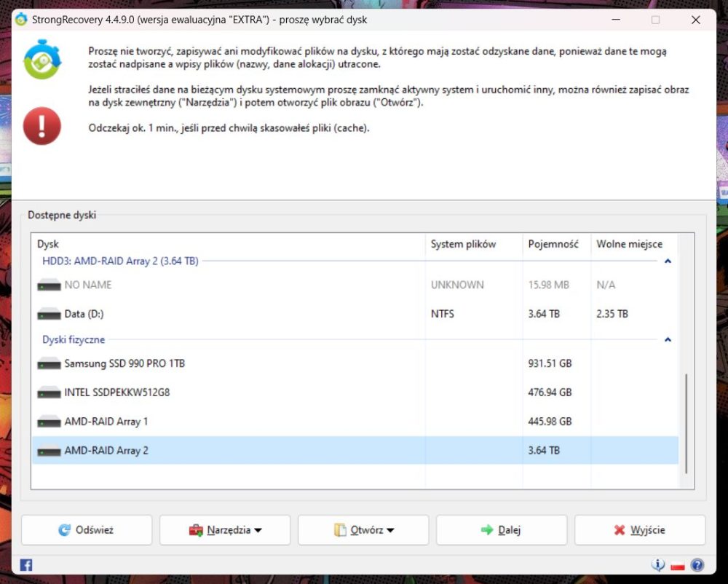Viewport: 728px width, 584px height.
Task: Minimize the StrongRecovery window
Action: (x=616, y=20)
